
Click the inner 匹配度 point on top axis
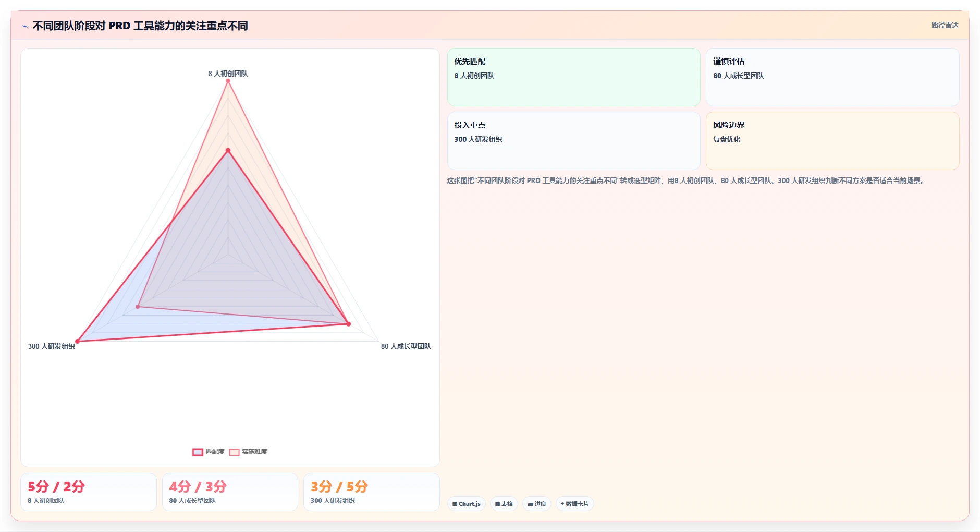point(228,151)
